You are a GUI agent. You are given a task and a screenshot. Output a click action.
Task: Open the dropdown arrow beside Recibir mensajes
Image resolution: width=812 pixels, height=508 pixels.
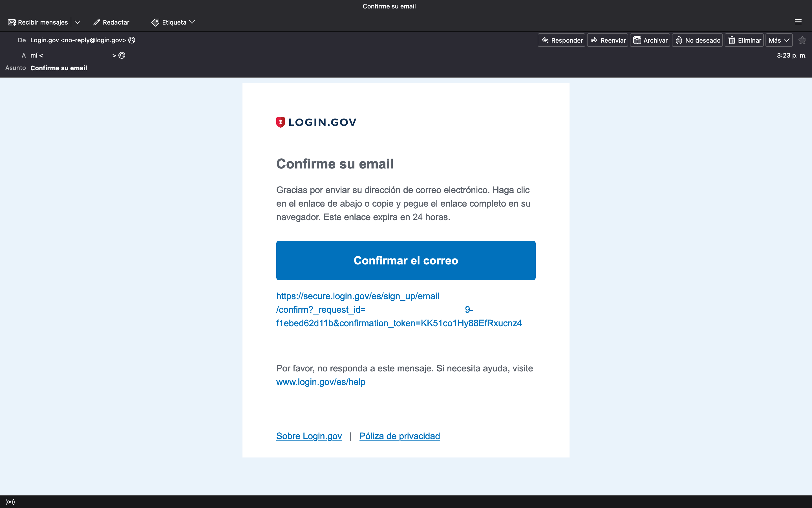coord(78,22)
